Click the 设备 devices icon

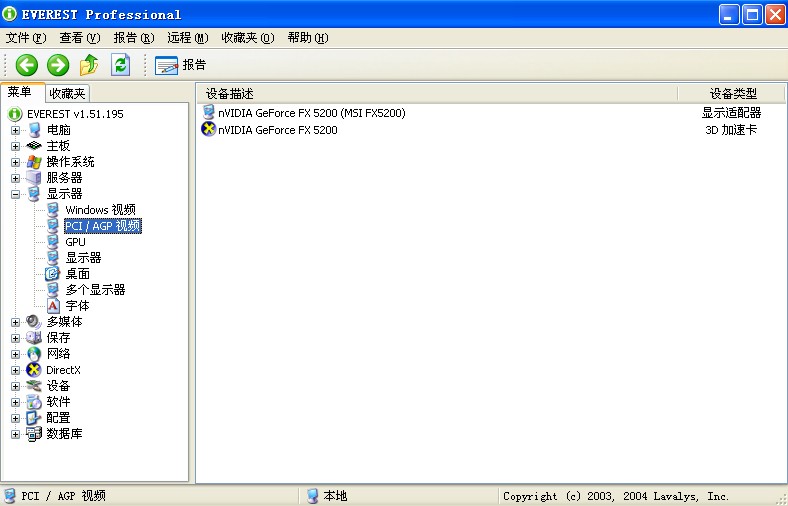click(34, 386)
